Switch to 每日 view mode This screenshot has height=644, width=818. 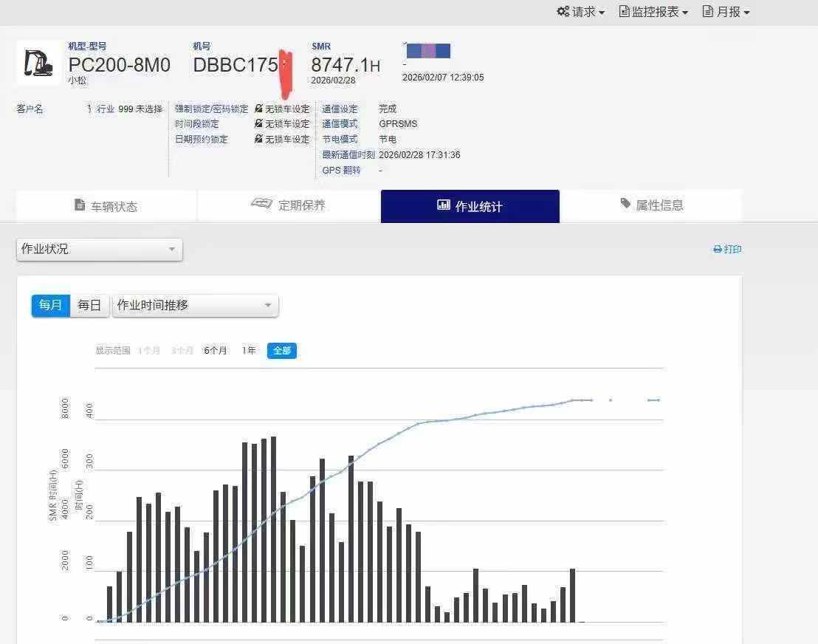[x=88, y=305]
